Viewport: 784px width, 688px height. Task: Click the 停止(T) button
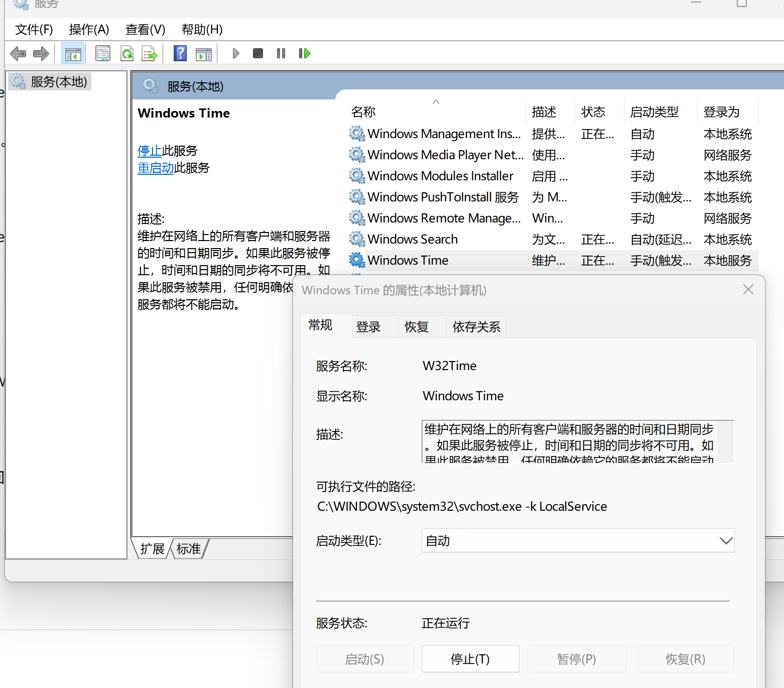pos(471,659)
